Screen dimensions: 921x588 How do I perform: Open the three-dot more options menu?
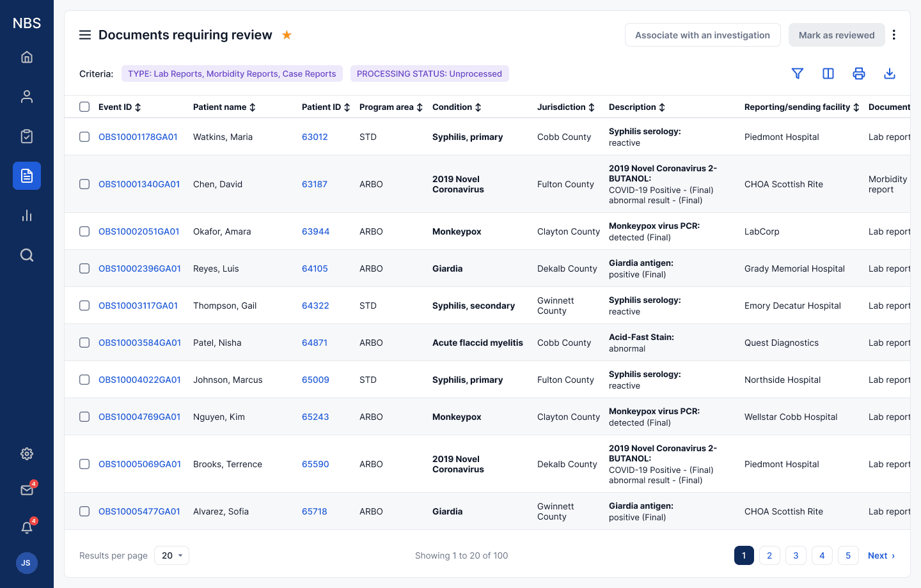tap(894, 35)
